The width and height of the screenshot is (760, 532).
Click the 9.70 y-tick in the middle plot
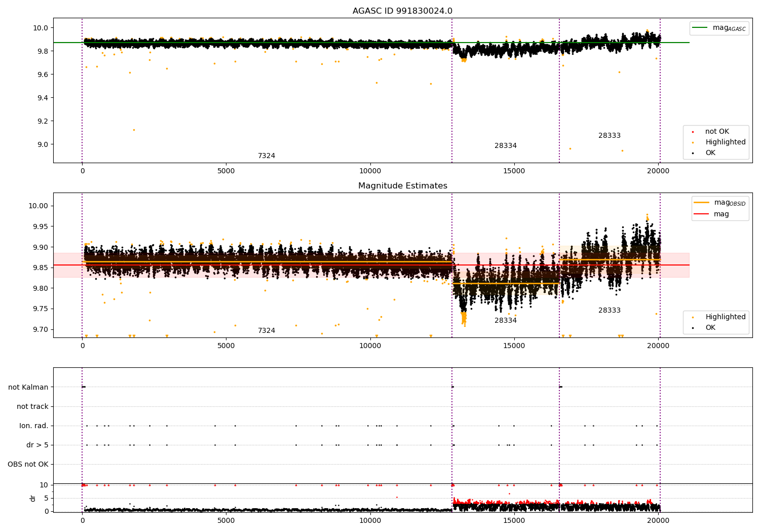coord(41,330)
